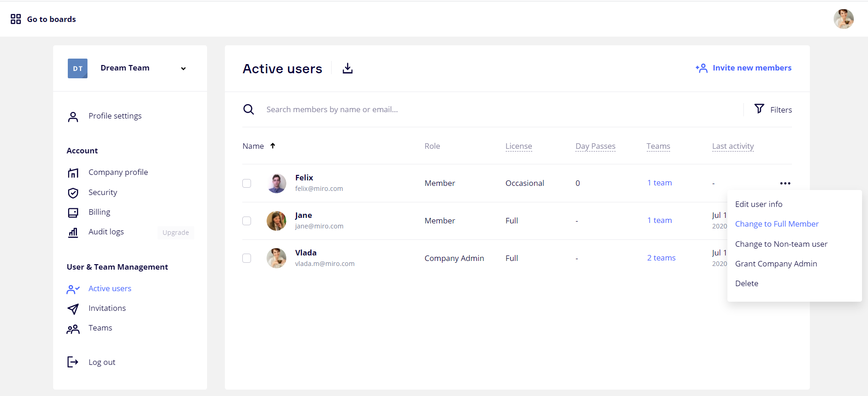Choose Change to Full Member option

[x=776, y=224]
